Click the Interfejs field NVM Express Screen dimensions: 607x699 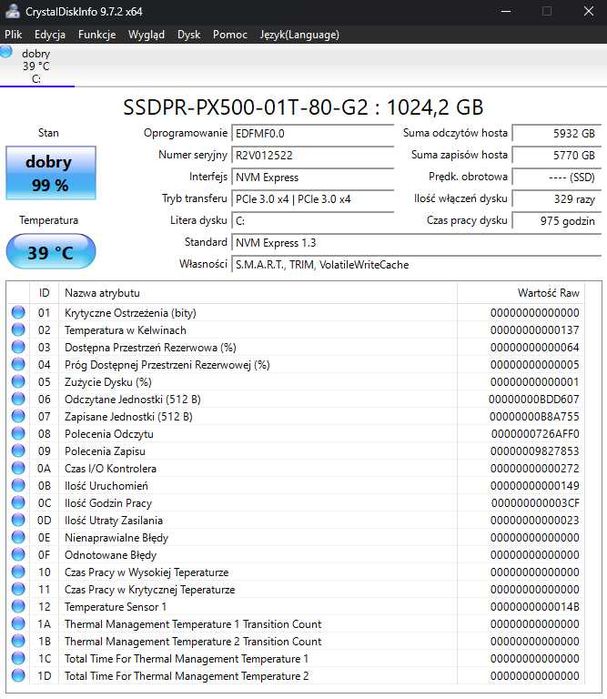(x=313, y=177)
